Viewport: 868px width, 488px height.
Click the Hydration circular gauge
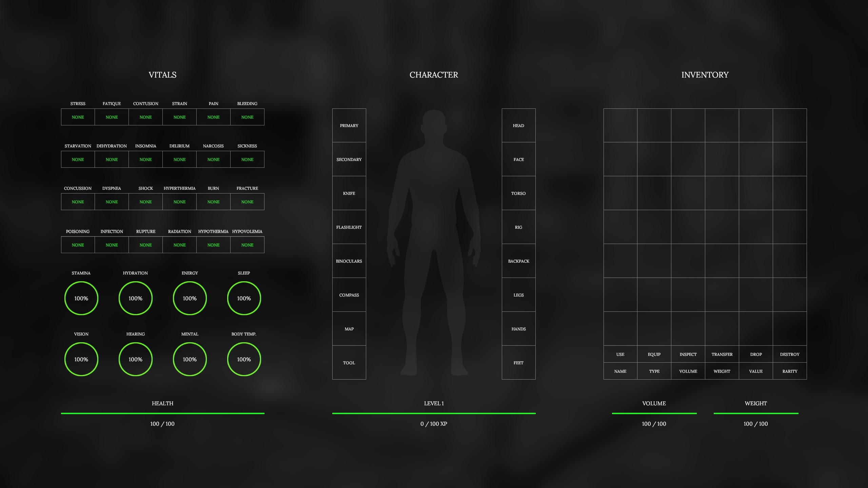[135, 298]
